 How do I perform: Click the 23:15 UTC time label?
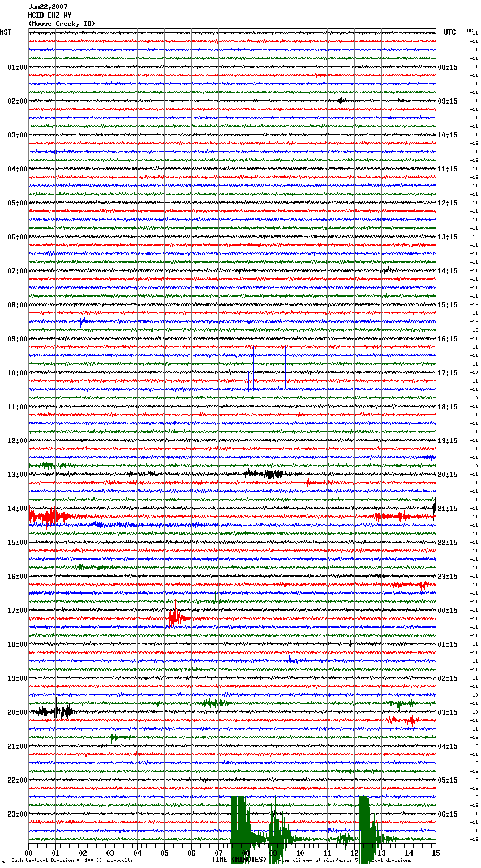[x=448, y=577]
